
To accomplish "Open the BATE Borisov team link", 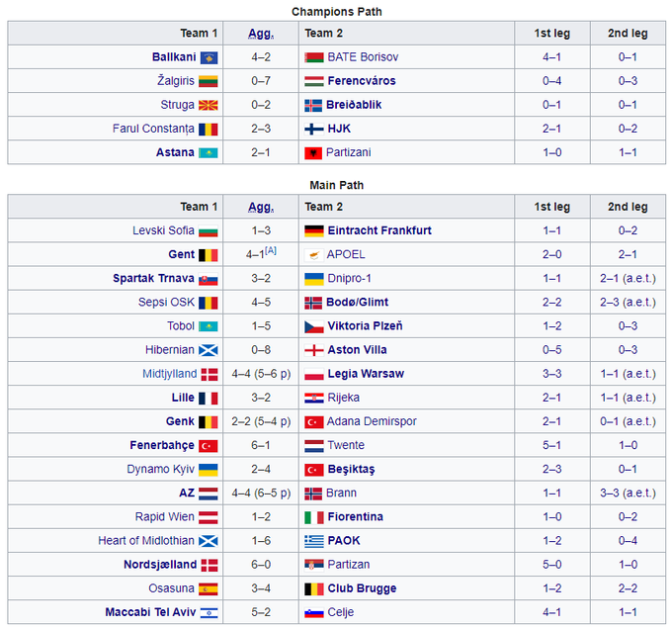I will pos(363,57).
